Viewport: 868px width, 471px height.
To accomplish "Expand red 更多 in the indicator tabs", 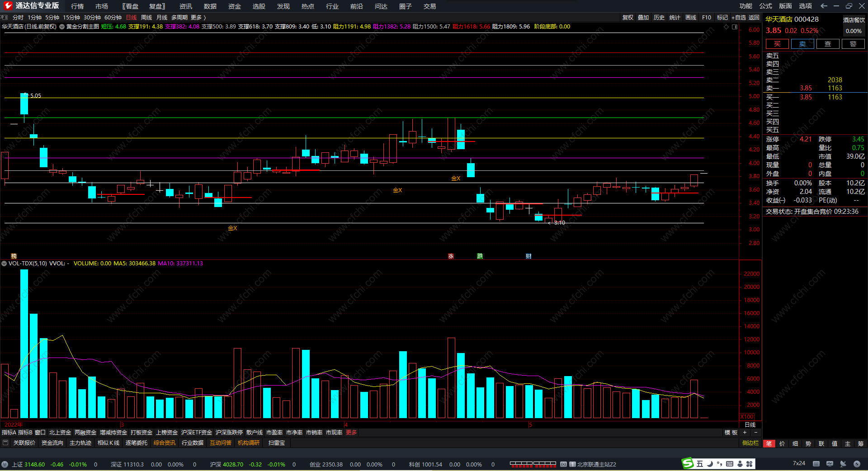I will [351, 433].
